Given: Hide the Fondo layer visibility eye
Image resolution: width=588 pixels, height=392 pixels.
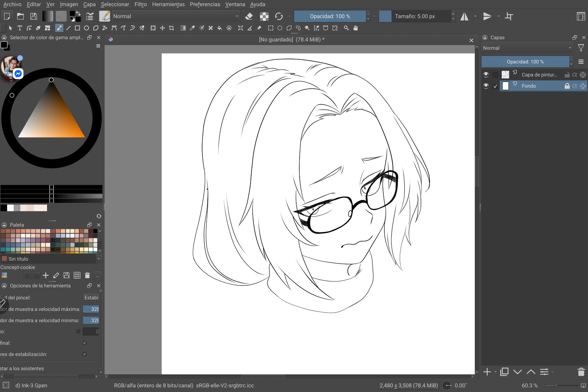Looking at the screenshot, I should 486,86.
